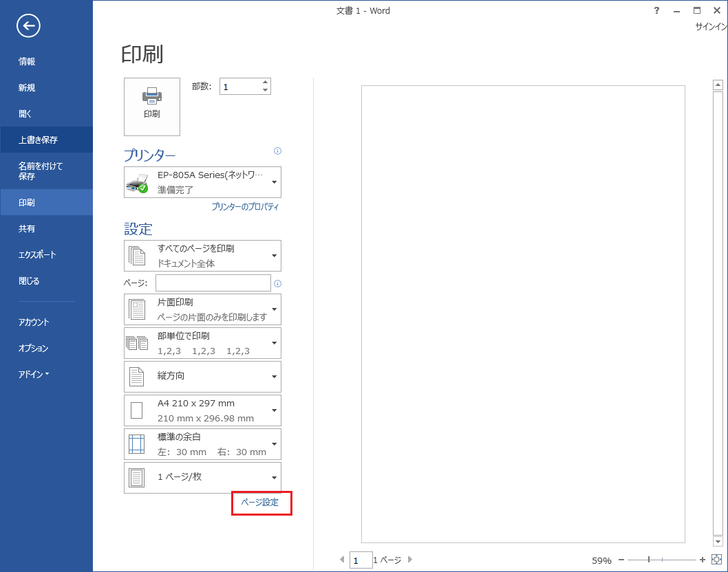Click the printer icon Print button
The width and height of the screenshot is (728, 572).
(152, 106)
